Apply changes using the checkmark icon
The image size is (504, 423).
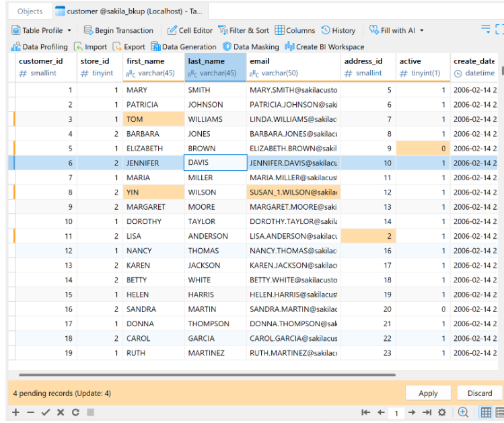46,412
